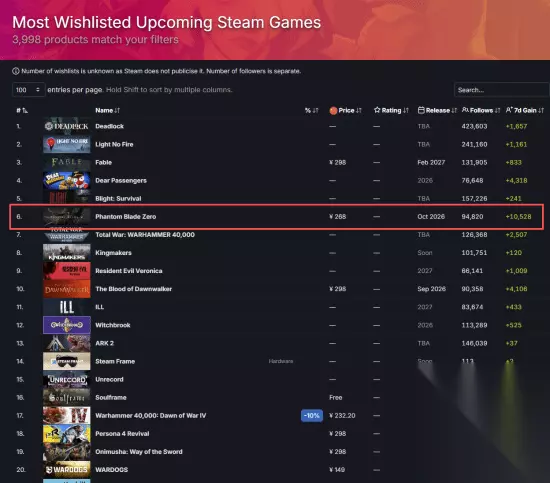Image resolution: width=550 pixels, height=483 pixels.
Task: Sort by 7d Gain column
Action: point(525,110)
